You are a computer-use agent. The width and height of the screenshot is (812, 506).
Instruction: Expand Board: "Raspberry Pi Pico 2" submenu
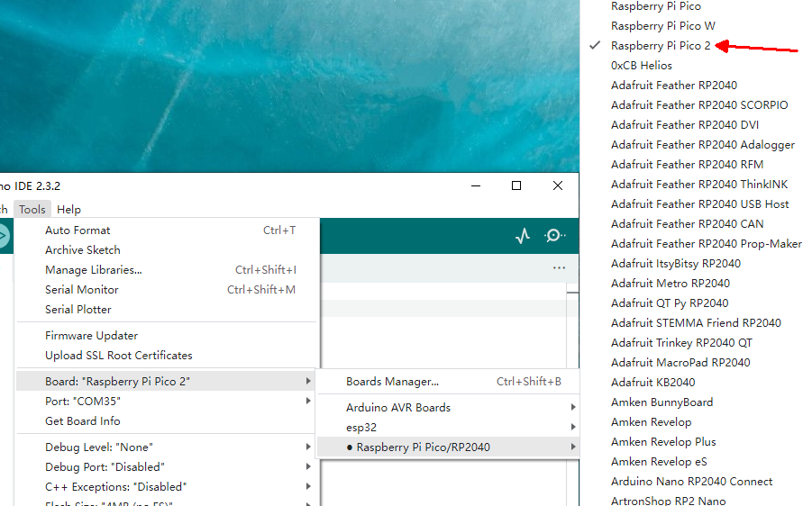[166, 382]
